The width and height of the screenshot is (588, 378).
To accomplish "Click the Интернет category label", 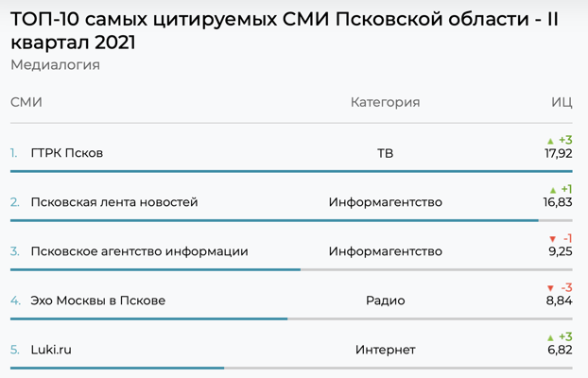I will tap(385, 350).
